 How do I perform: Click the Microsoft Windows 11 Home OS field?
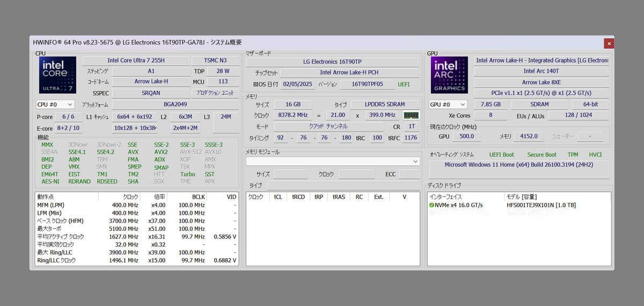(x=519, y=165)
